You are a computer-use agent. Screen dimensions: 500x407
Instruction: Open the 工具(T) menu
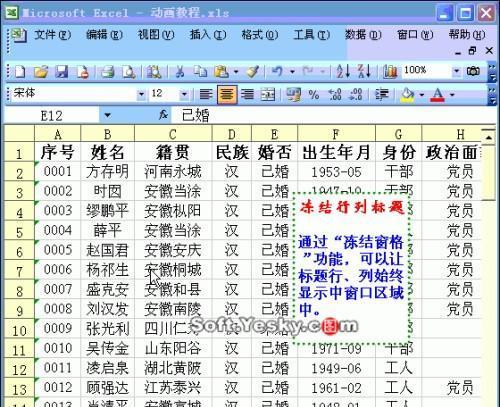tap(312, 34)
